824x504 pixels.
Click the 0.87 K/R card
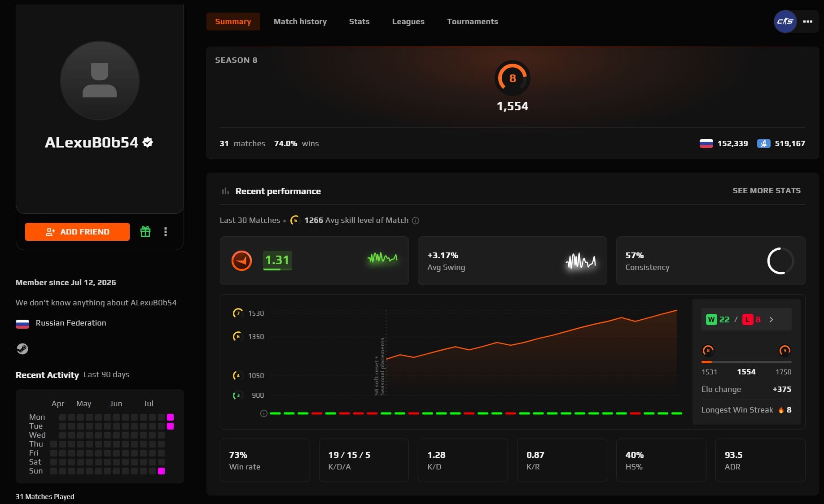click(562, 460)
